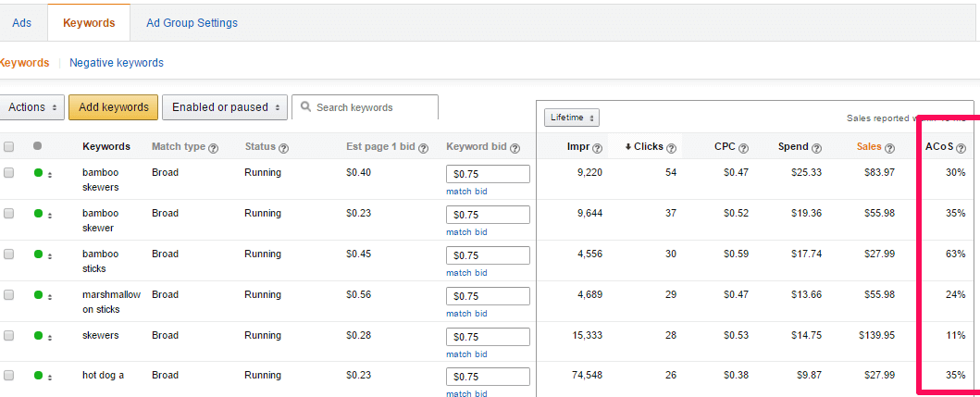The width and height of the screenshot is (980, 397).
Task: Open the Lifetime date range dropdown
Action: tap(572, 118)
